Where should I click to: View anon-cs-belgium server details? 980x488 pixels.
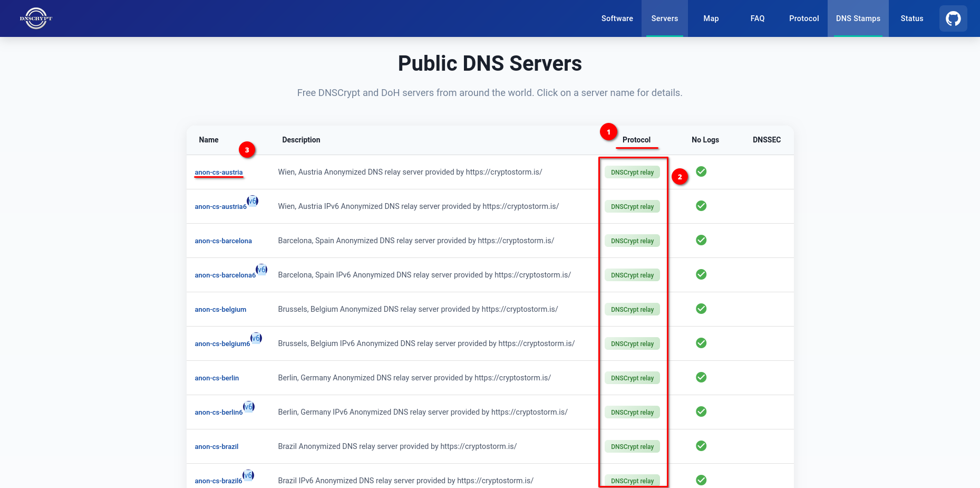coord(220,310)
